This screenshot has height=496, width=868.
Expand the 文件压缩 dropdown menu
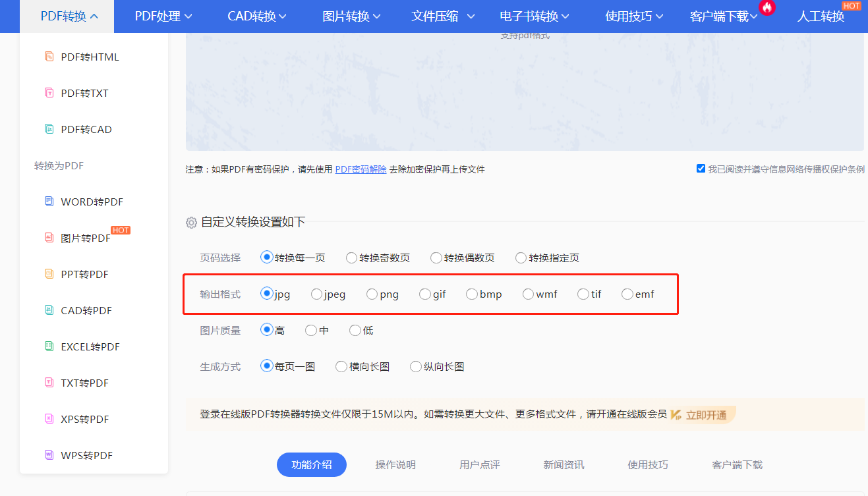(x=443, y=16)
